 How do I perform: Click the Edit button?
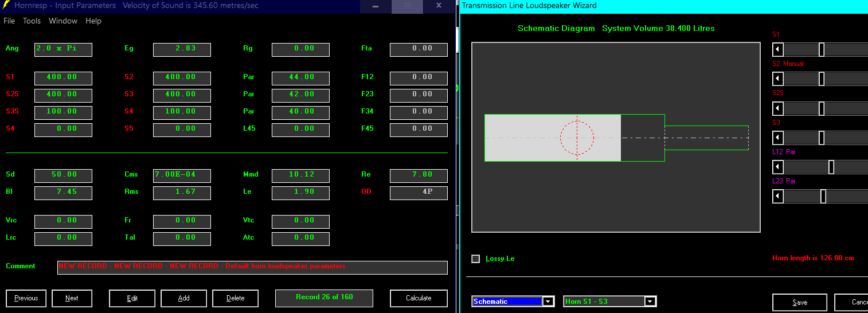click(x=132, y=298)
